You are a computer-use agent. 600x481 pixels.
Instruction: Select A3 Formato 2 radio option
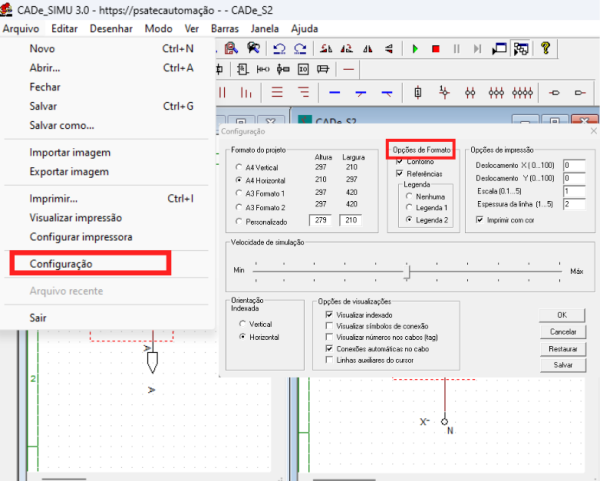point(239,207)
